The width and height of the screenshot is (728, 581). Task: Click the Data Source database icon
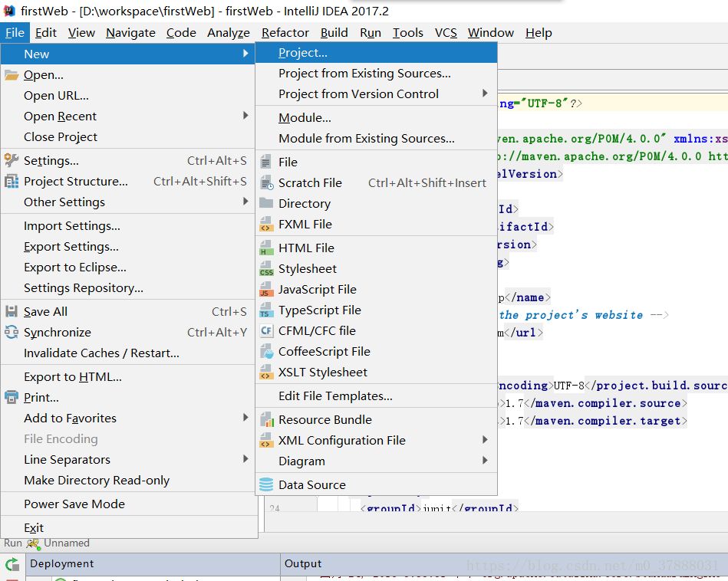pos(266,484)
